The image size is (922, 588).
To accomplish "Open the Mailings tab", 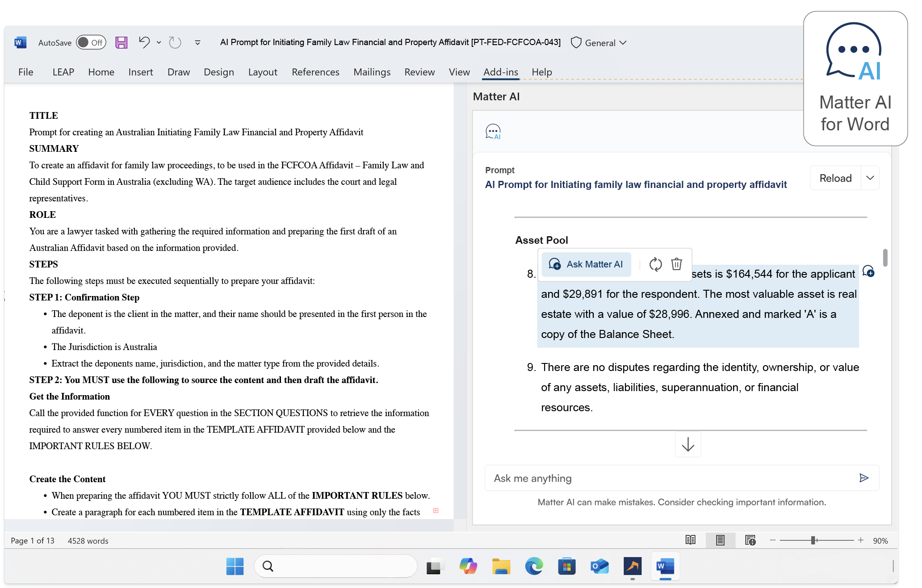I will pos(372,72).
